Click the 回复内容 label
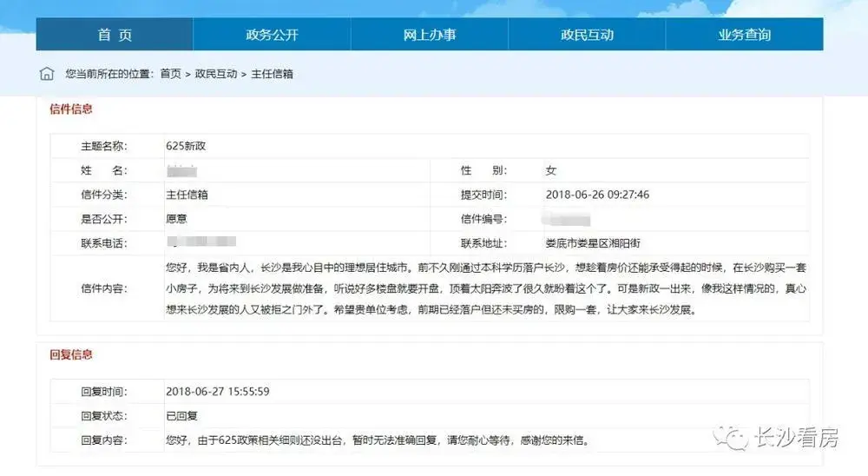 (104, 440)
